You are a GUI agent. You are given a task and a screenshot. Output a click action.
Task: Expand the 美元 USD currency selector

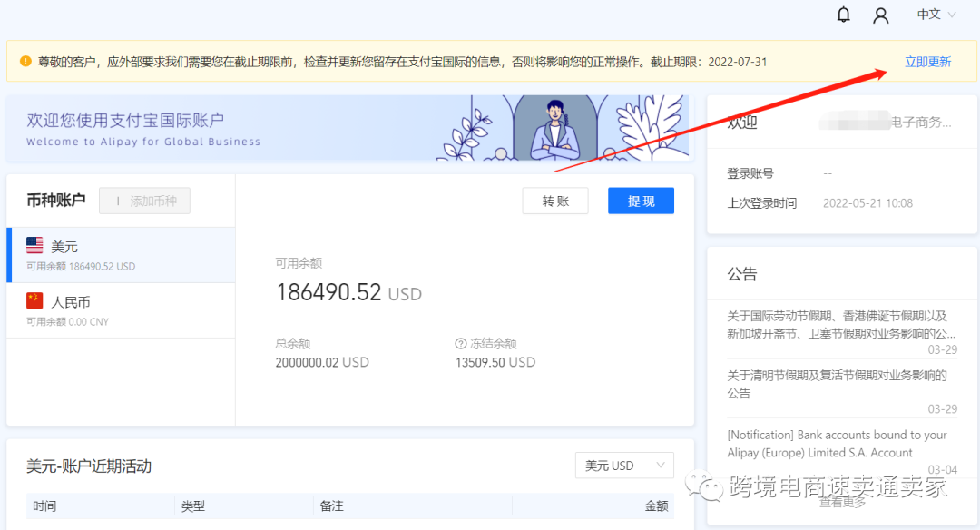pos(624,466)
